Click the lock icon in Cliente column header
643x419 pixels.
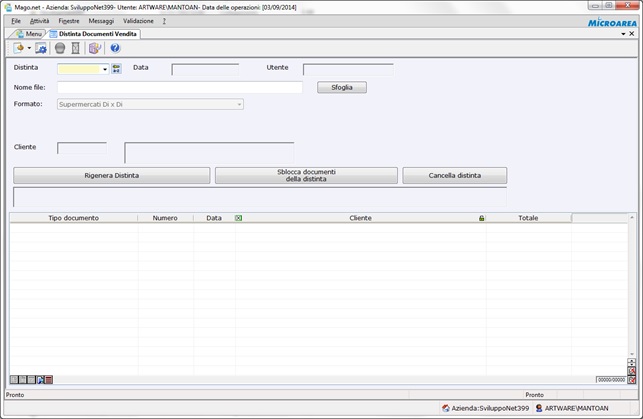[481, 217]
